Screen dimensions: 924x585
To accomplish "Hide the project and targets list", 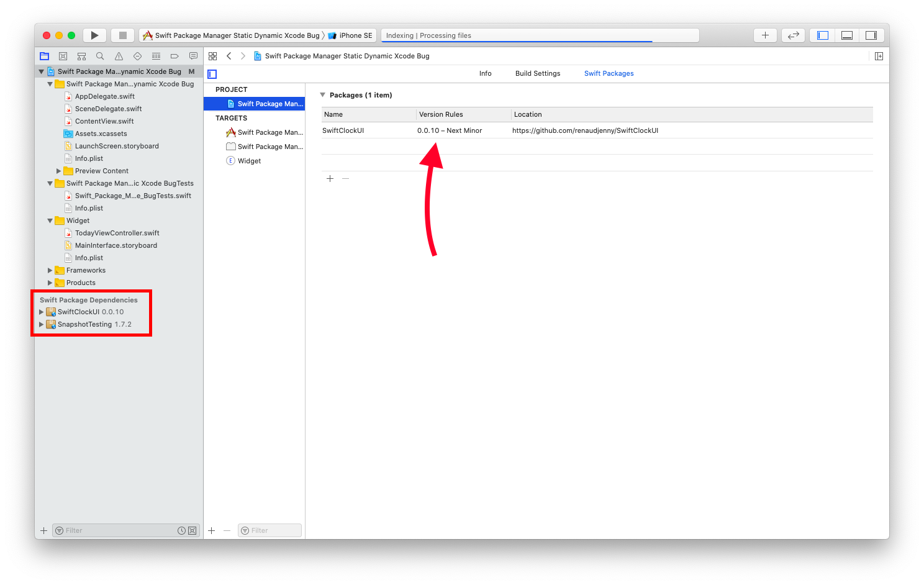I will [212, 74].
